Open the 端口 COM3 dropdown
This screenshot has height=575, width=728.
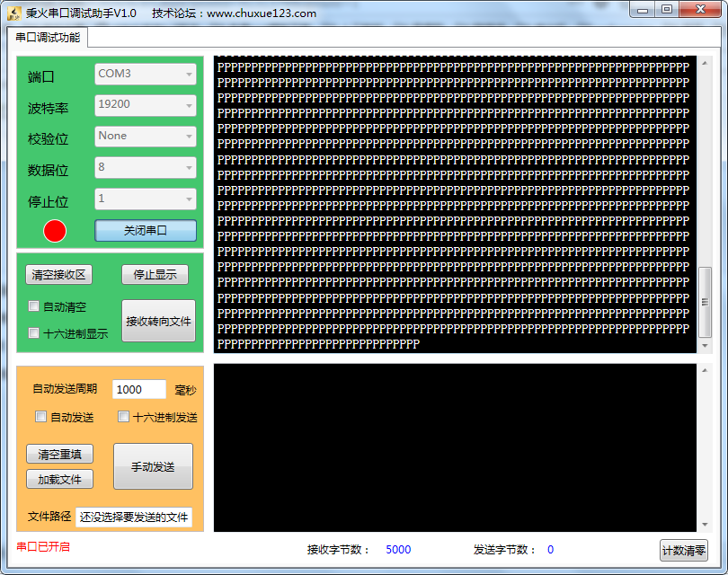pos(146,75)
